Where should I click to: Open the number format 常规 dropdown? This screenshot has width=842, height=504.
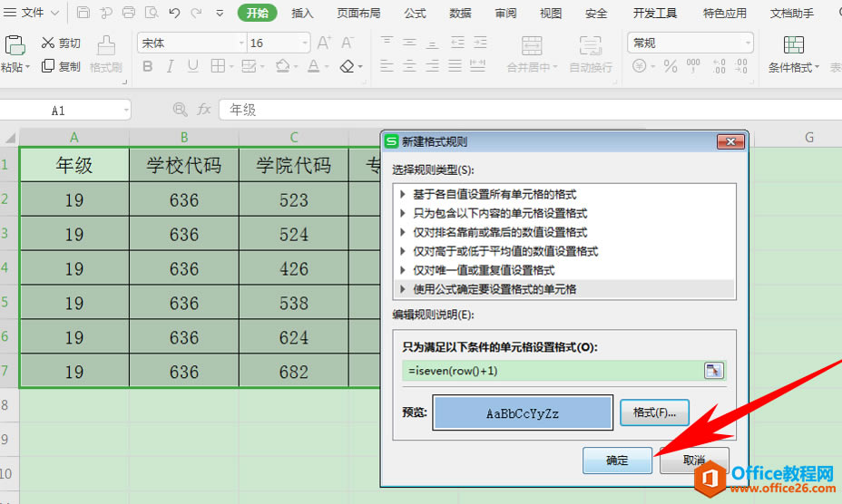748,43
